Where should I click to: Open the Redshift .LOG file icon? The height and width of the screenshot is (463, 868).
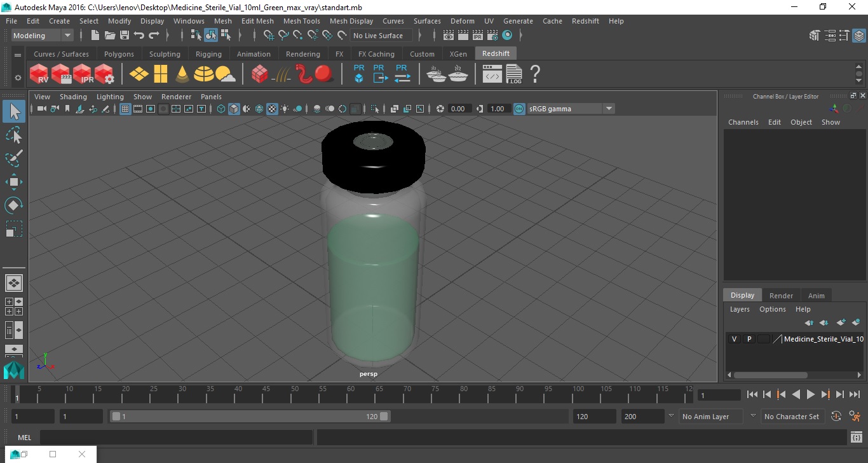point(514,74)
